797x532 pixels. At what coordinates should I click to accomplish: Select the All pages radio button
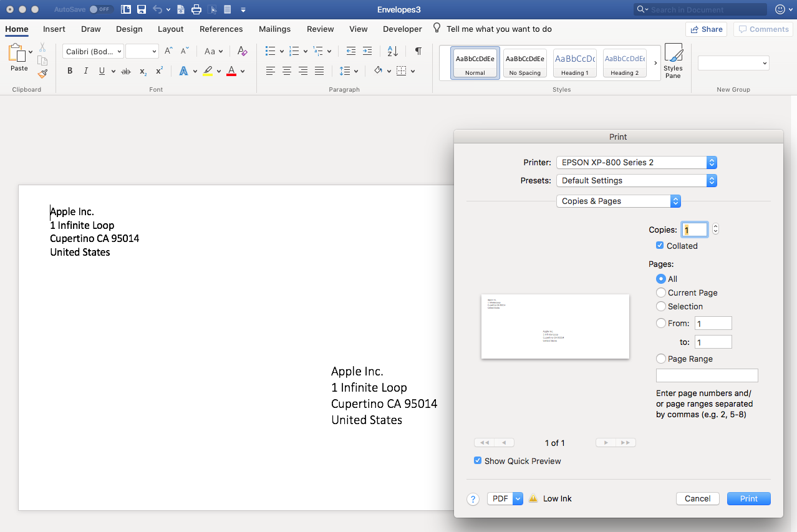[x=661, y=279]
